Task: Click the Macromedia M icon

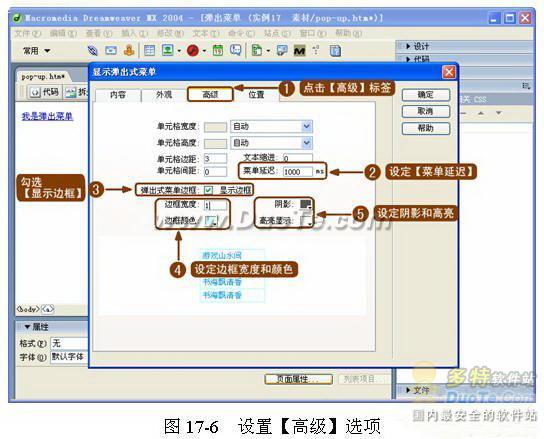Action: click(x=299, y=51)
